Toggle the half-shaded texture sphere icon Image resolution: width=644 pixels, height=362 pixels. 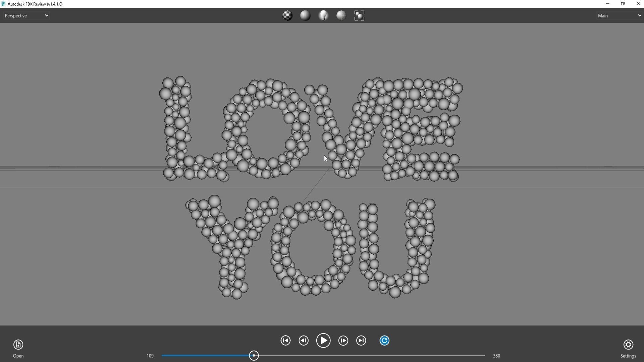coord(341,15)
